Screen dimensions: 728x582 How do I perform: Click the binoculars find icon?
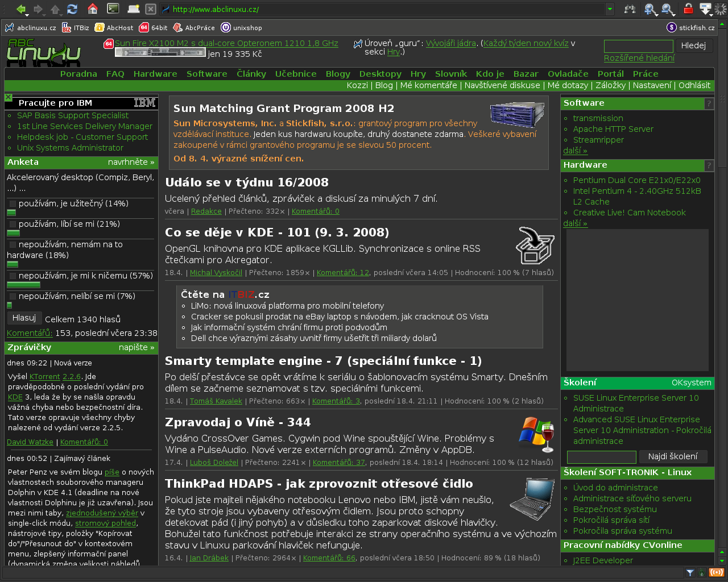[x=630, y=9]
